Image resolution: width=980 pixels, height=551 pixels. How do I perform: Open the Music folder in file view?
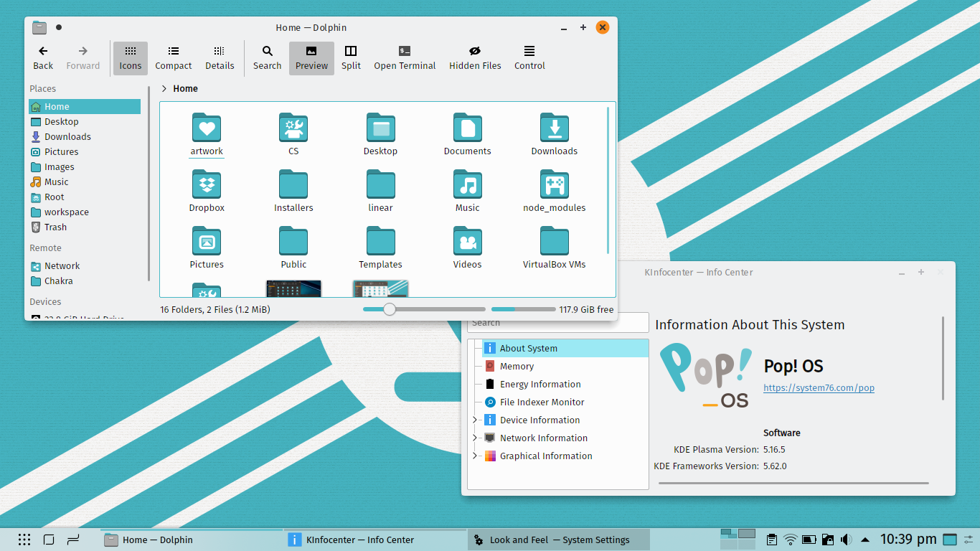[x=467, y=192]
